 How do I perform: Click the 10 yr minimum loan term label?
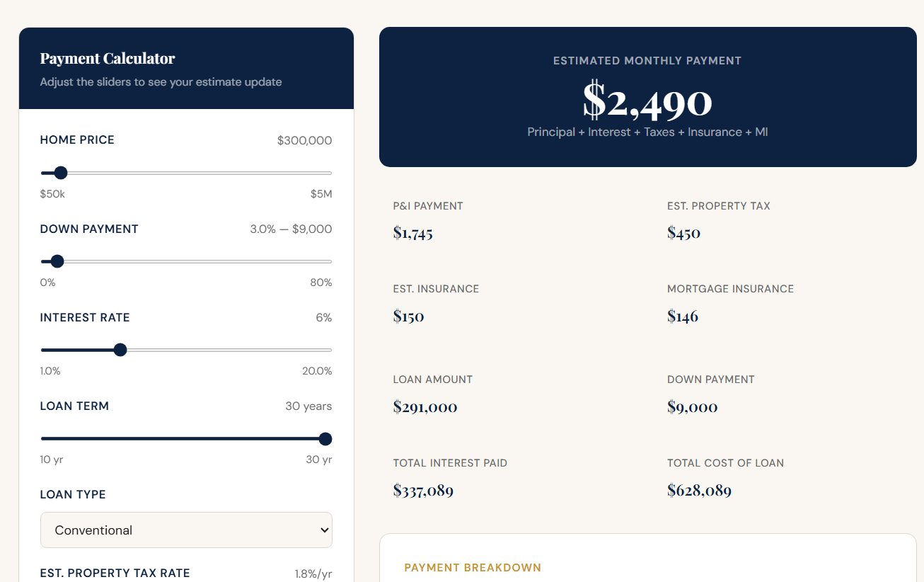point(52,460)
